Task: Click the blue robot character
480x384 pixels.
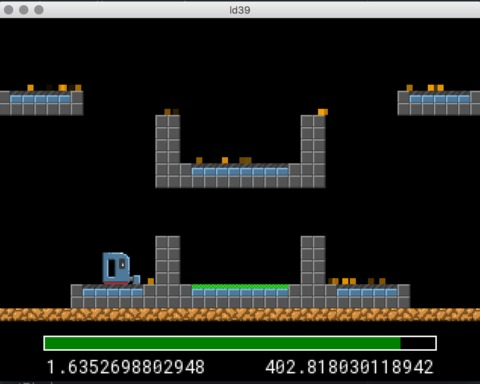Action: 121,269
